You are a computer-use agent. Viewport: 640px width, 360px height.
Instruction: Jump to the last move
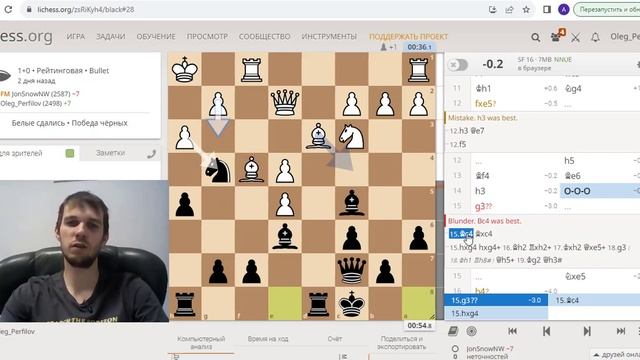[x=621, y=331]
